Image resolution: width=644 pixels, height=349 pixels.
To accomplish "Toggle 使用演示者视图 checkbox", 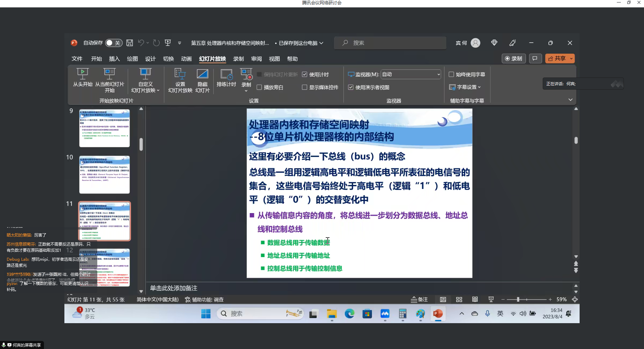I will pos(351,87).
